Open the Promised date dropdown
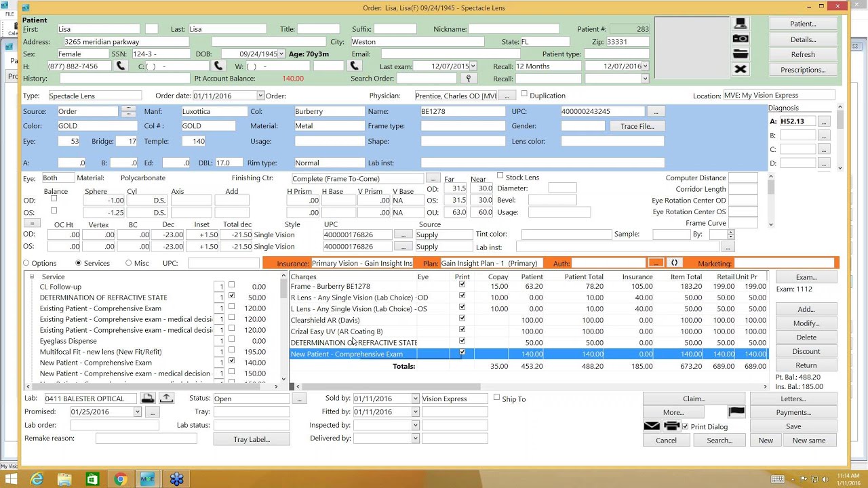Screen dimensions: 868x488 pos(138,412)
